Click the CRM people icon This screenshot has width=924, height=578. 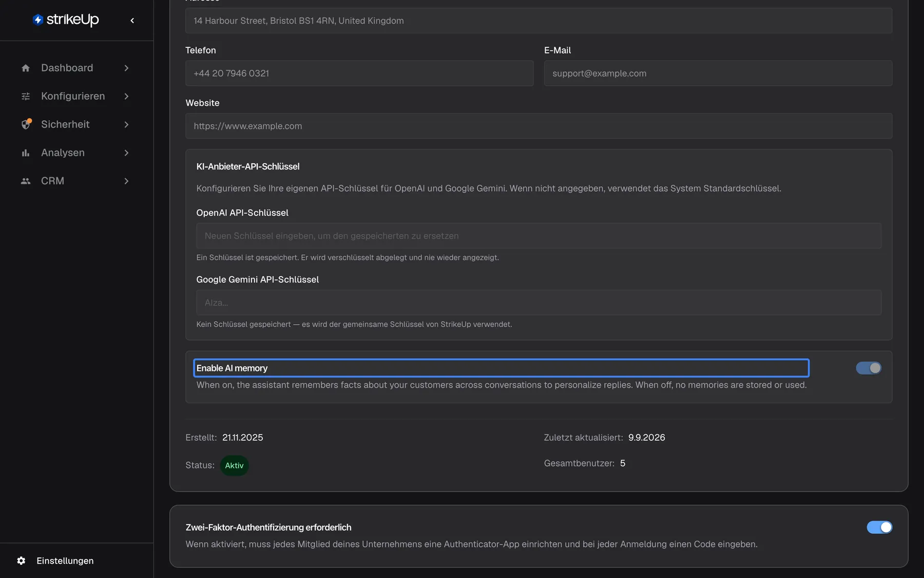26,181
